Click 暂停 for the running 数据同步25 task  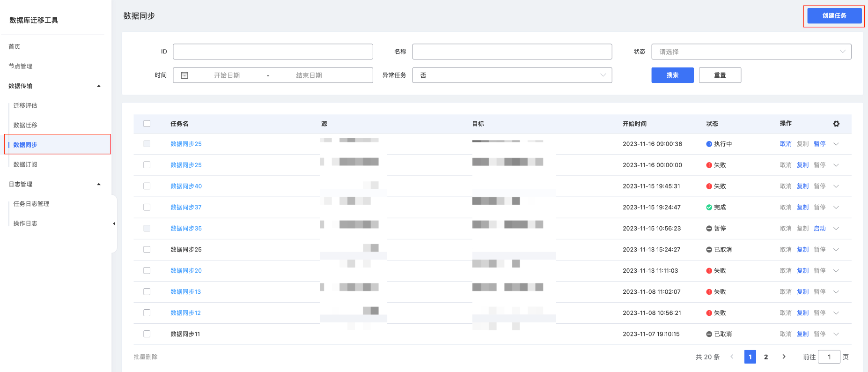point(819,144)
